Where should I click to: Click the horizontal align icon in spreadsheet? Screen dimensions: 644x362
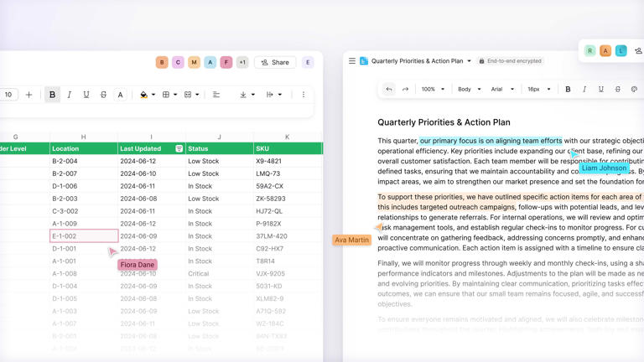tap(216, 95)
